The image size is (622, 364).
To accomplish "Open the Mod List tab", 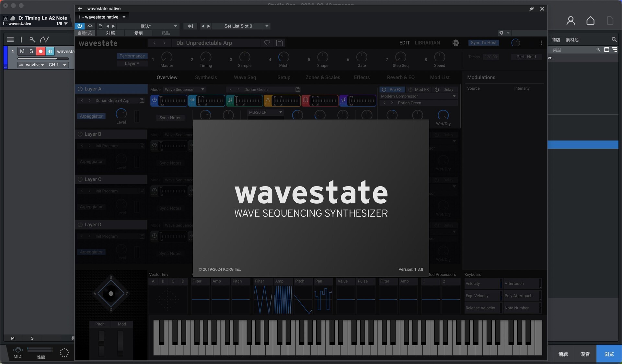I will (440, 77).
